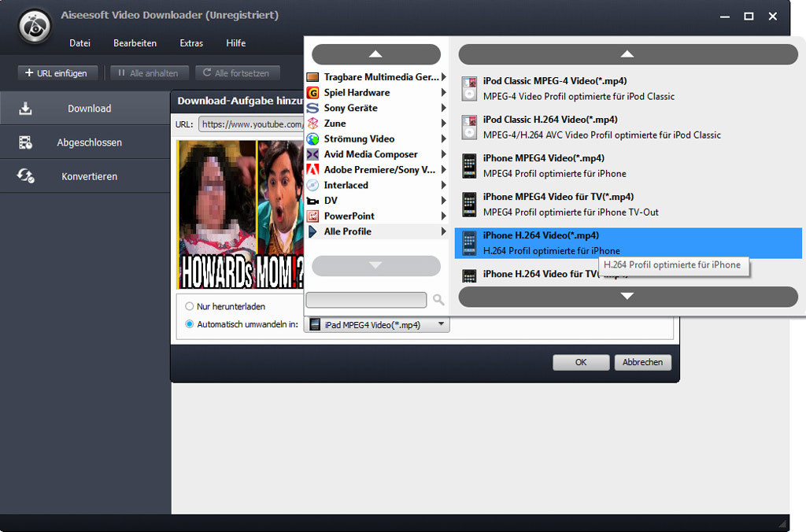Choose the 'Alle Profile' category label

pos(347,231)
